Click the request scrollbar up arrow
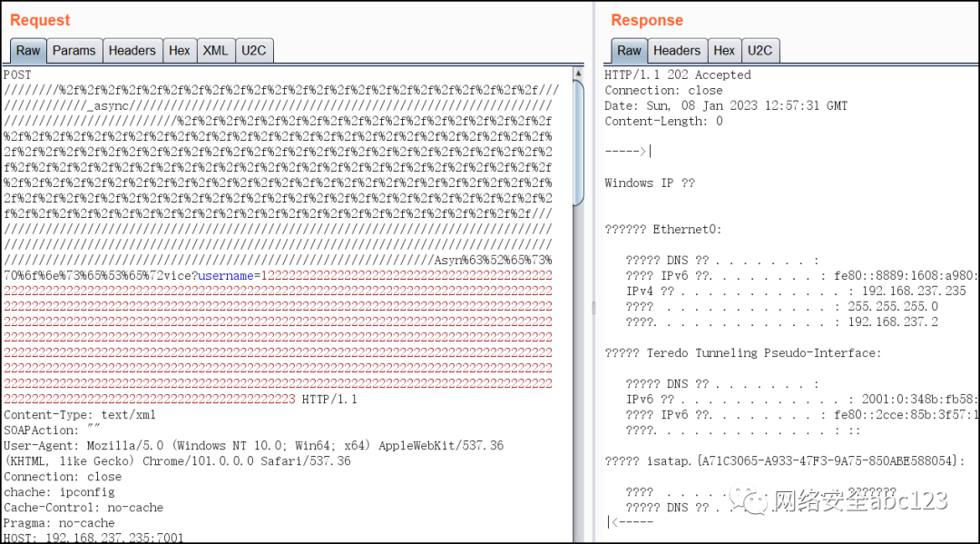 [x=578, y=74]
